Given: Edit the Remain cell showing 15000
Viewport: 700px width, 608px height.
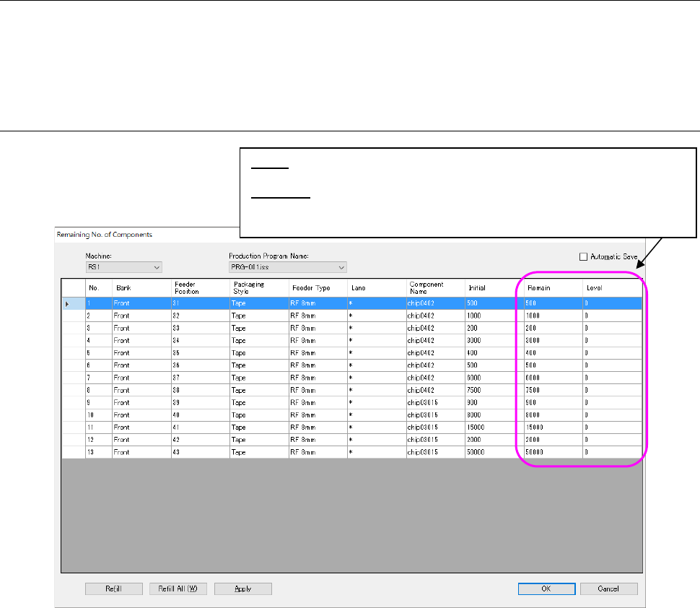Looking at the screenshot, I should [x=552, y=427].
